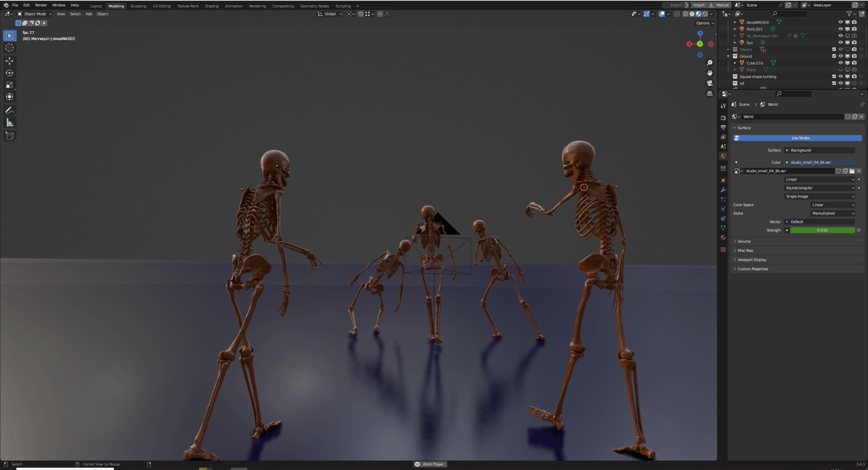The image size is (868, 470).
Task: Disable the Towers collection checkbox
Action: (x=834, y=49)
